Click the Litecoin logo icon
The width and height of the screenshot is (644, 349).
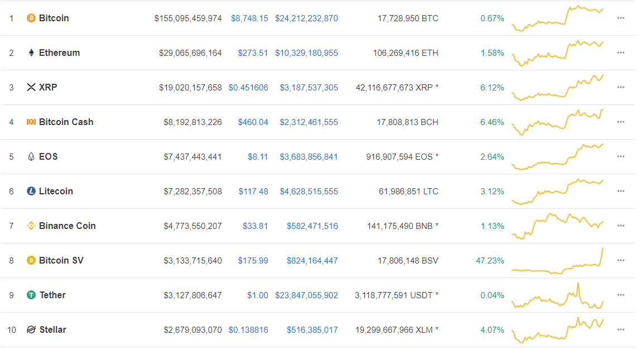31,191
